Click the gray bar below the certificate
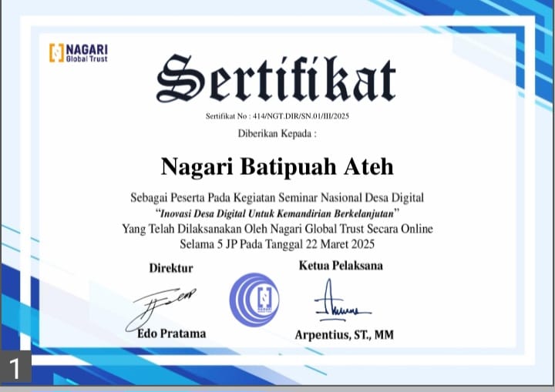 [x=277, y=388]
